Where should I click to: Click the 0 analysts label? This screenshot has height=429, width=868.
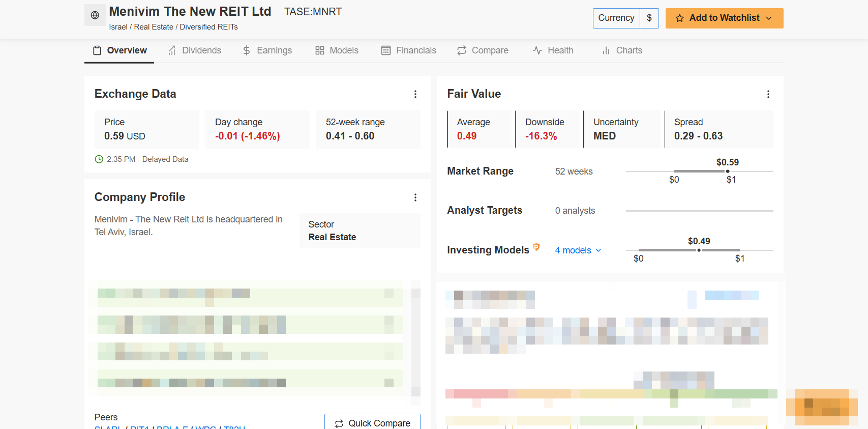point(575,211)
